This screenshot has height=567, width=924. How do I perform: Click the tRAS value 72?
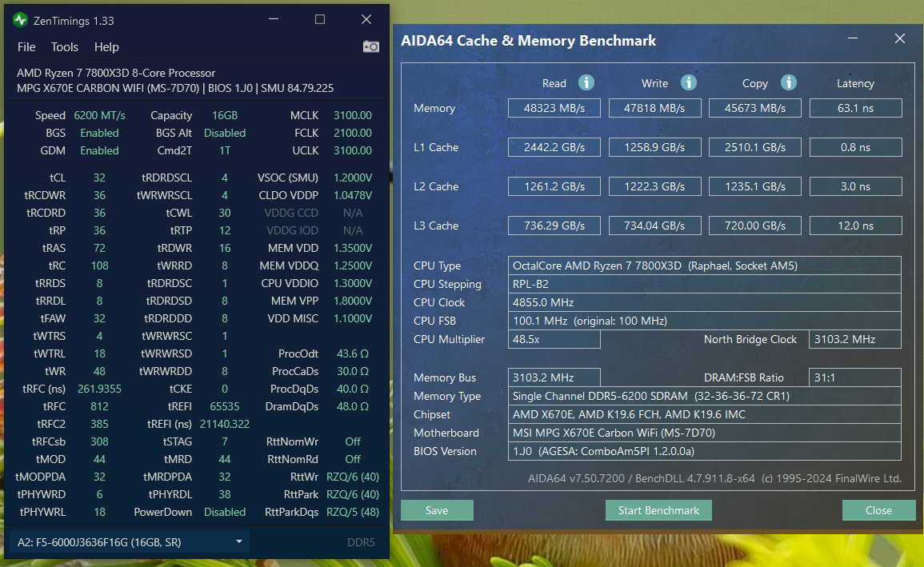pos(99,248)
